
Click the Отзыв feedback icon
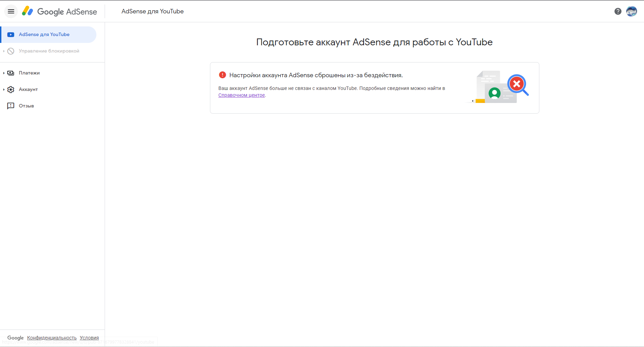click(x=11, y=106)
